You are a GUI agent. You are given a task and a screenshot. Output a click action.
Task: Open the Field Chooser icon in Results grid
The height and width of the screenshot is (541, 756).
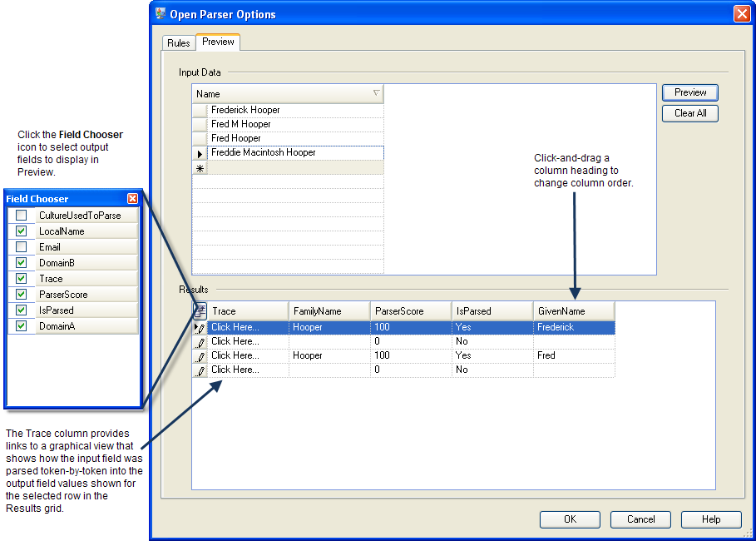pos(200,311)
